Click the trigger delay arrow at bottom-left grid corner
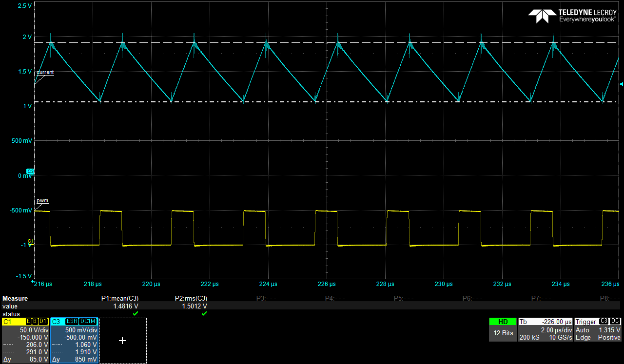The width and height of the screenshot is (624, 364). 34,281
